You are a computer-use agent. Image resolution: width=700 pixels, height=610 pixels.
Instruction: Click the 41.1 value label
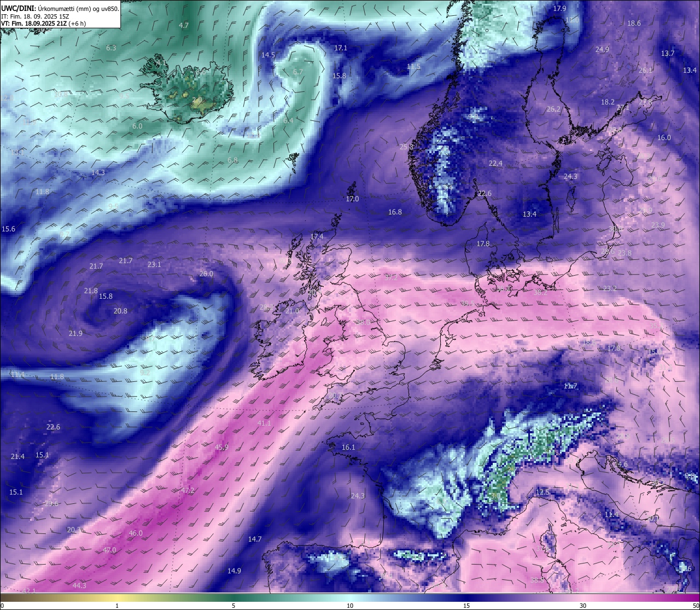[264, 423]
